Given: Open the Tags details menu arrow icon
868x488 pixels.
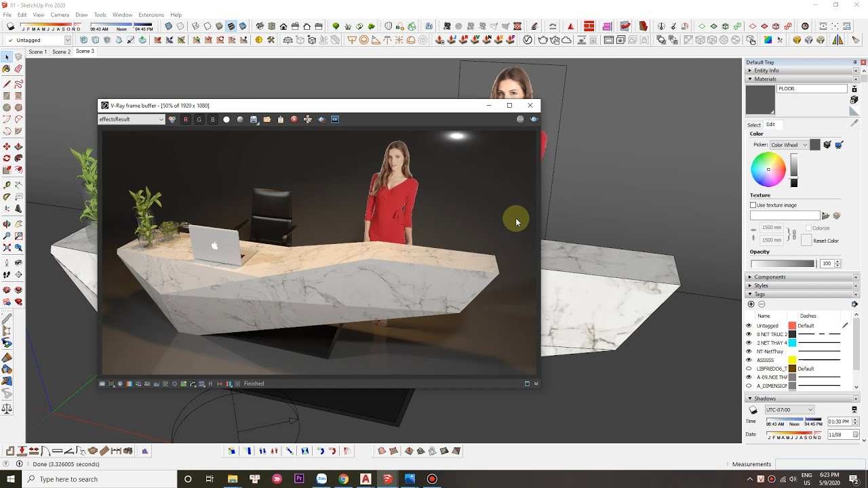Looking at the screenshot, I should (x=854, y=304).
